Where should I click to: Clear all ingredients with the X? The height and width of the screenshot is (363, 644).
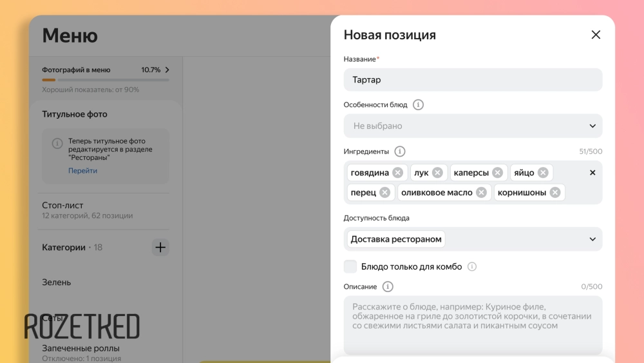point(592,173)
